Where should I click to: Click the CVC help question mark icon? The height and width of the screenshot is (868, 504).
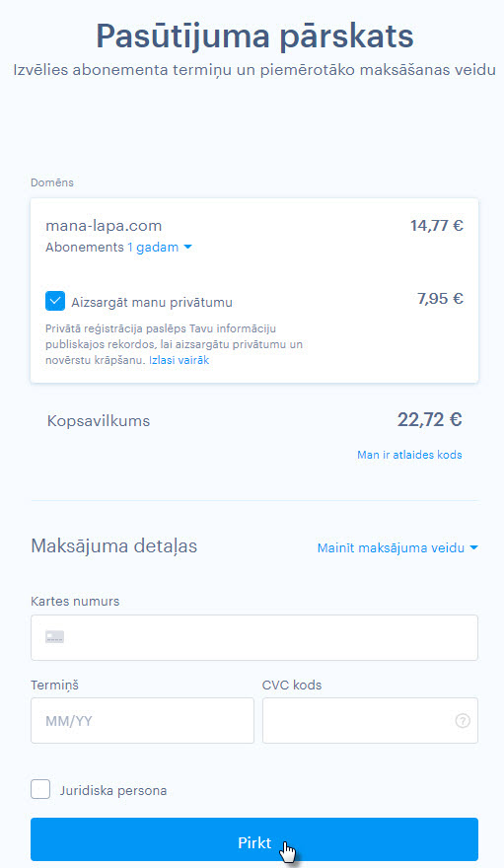pos(463,721)
